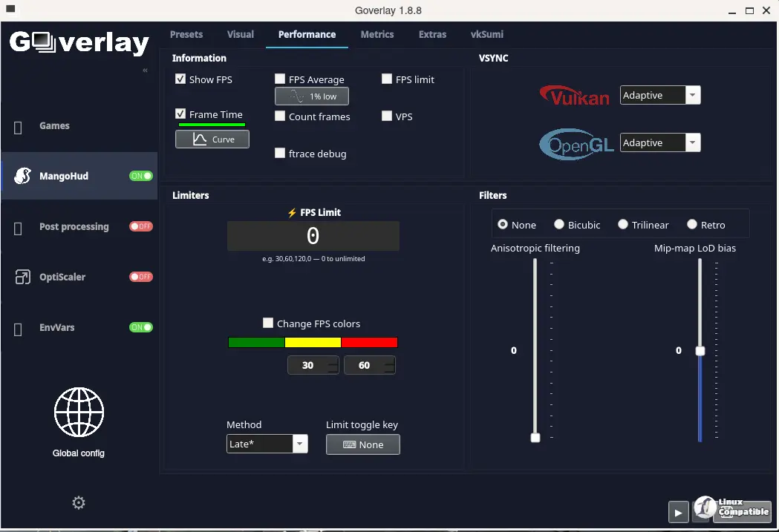The height and width of the screenshot is (532, 779).
Task: Turn on Post processing switch
Action: 141,226
